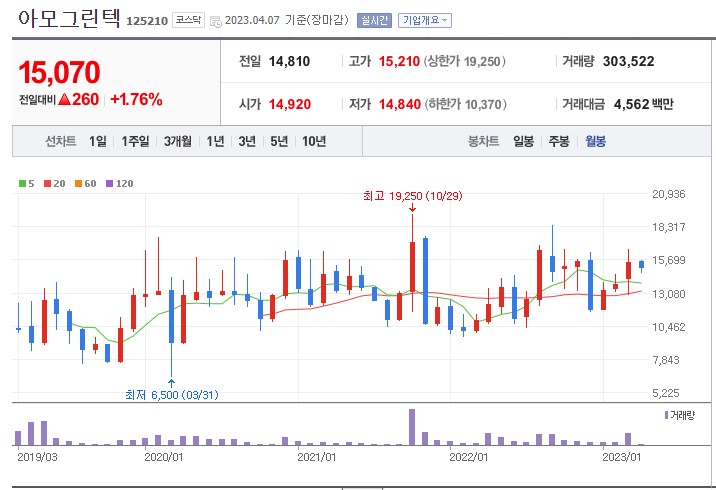Display the 10년 line chart

point(314,141)
